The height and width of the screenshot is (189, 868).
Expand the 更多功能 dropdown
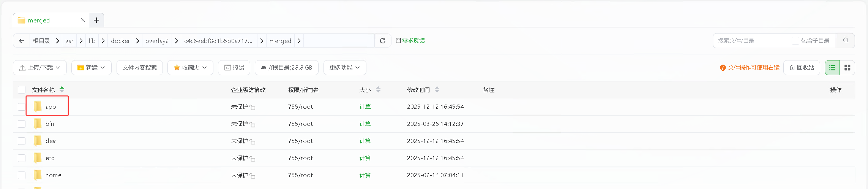tap(344, 68)
